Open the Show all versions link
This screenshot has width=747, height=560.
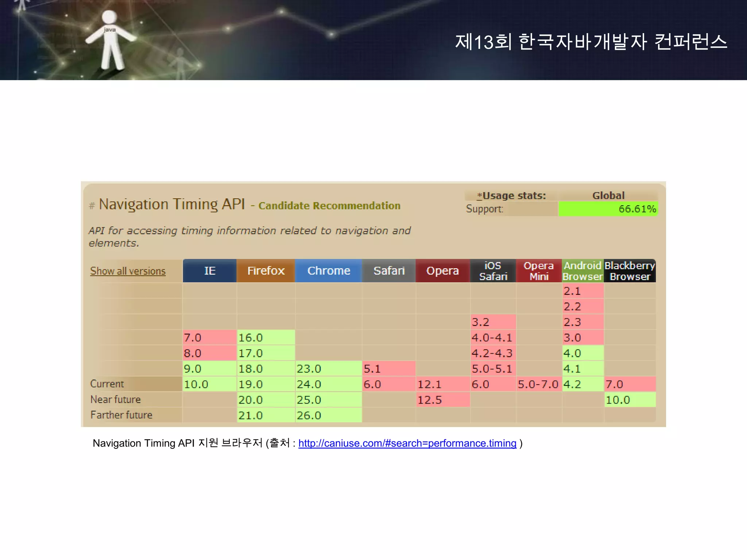point(128,271)
